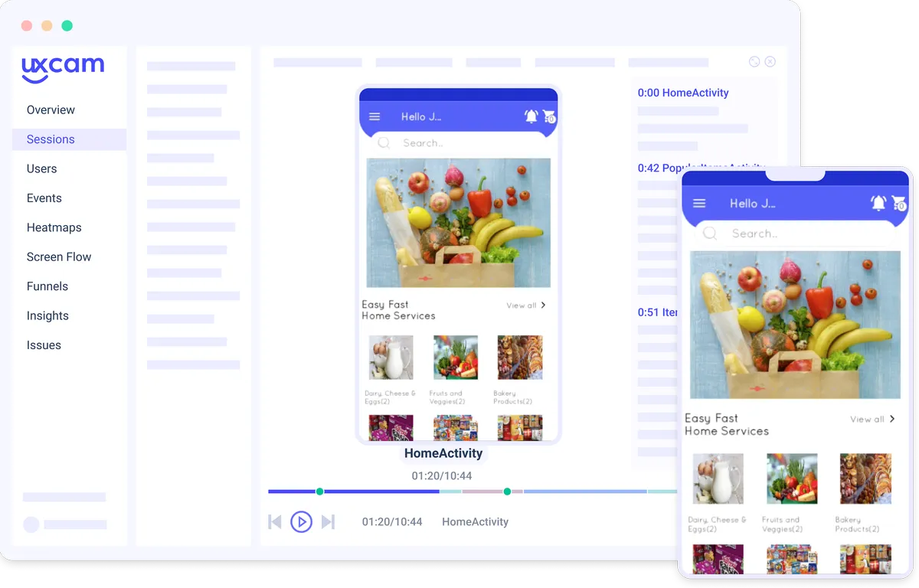Screen dimensions: 919x588
Task: Click the first green timeline marker
Action: tap(319, 492)
